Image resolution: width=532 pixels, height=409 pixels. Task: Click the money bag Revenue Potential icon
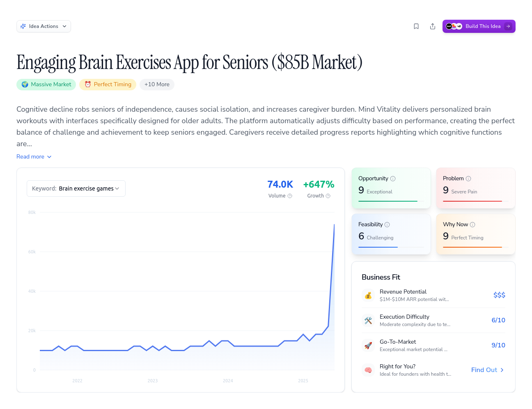368,295
